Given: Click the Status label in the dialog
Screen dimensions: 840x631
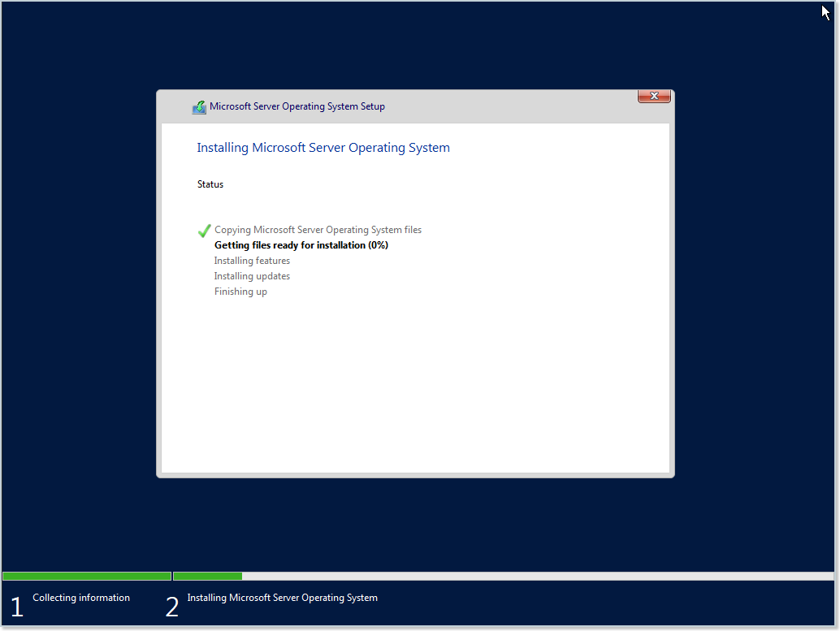Looking at the screenshot, I should 210,184.
